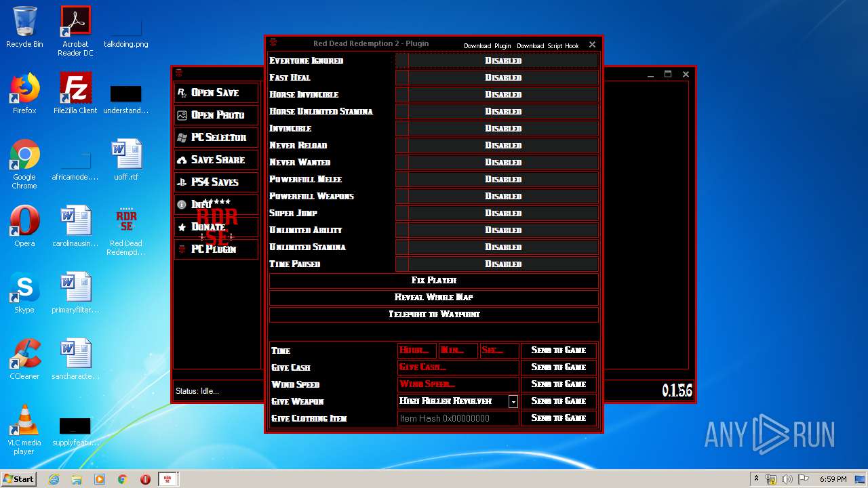Click Disabled button for Powerfull Melee
Image resolution: width=868 pixels, height=488 pixels.
tap(503, 179)
